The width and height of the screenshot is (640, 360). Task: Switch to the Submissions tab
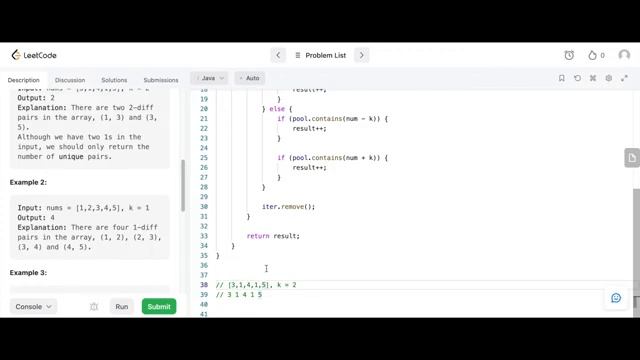tap(161, 80)
